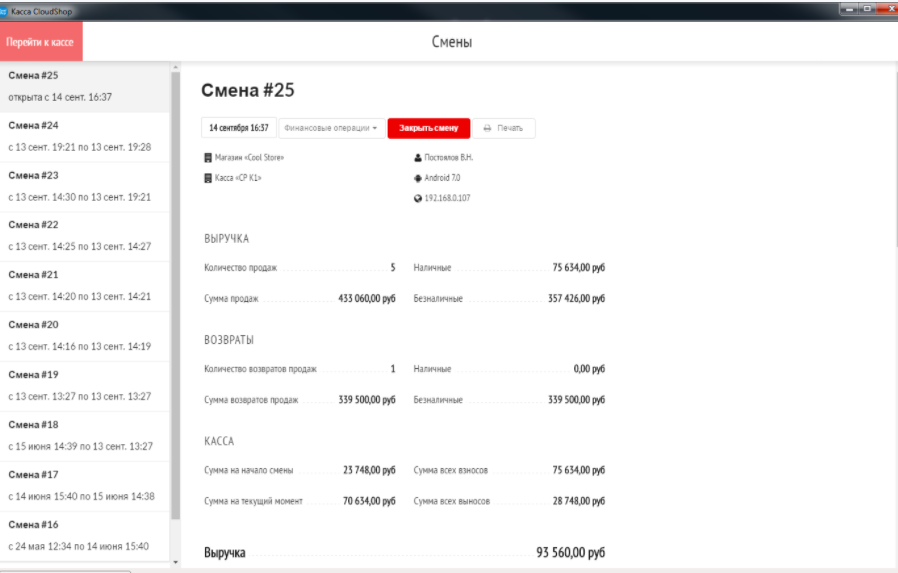
Task: Click the total Выручка 93 560,00 руб
Action: tap(570, 552)
